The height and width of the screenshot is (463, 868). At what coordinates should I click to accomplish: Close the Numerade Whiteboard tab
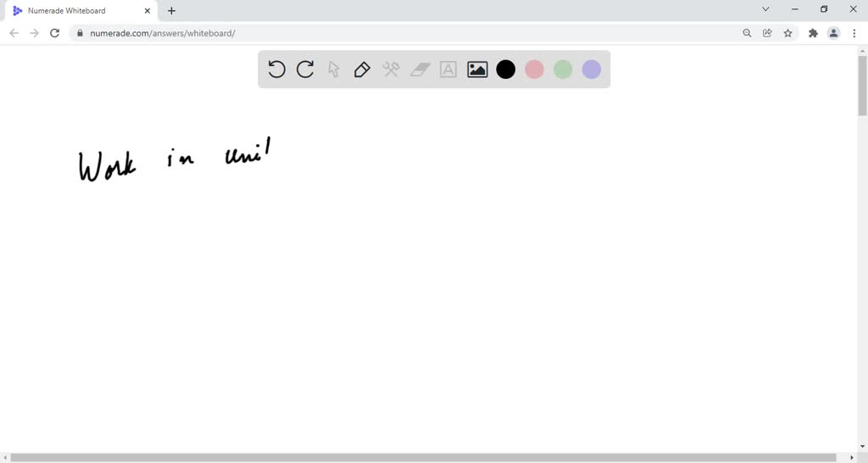click(x=147, y=10)
